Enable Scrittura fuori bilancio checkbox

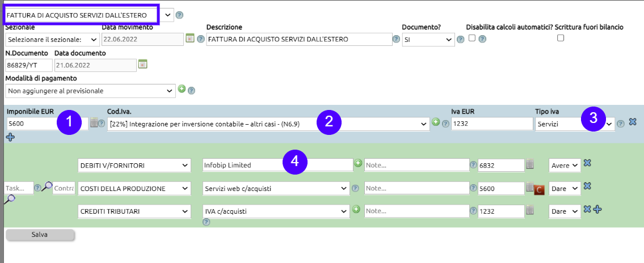561,38
